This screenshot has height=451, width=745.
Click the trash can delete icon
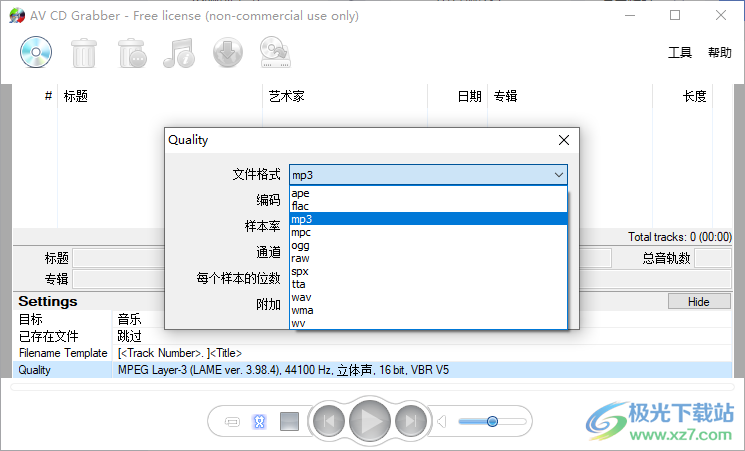[x=84, y=53]
